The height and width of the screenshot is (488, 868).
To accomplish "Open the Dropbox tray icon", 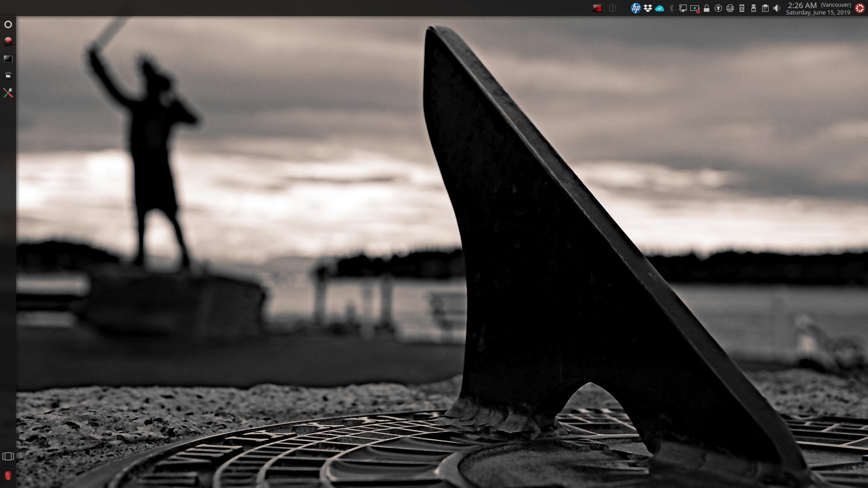I will (x=648, y=8).
